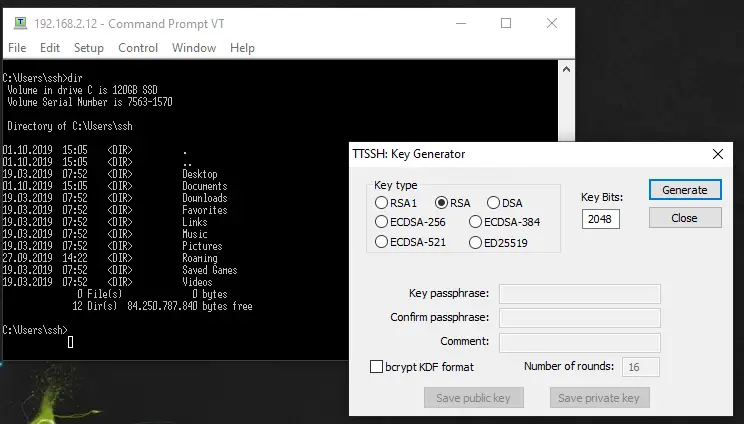
Task: Choose ECDSA-521 key type
Action: pyautogui.click(x=410, y=242)
